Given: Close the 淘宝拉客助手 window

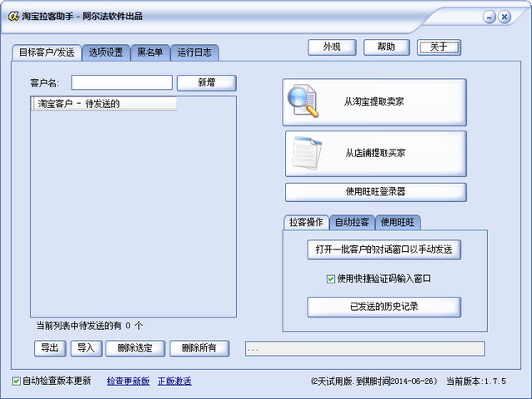Looking at the screenshot, I should (x=505, y=17).
